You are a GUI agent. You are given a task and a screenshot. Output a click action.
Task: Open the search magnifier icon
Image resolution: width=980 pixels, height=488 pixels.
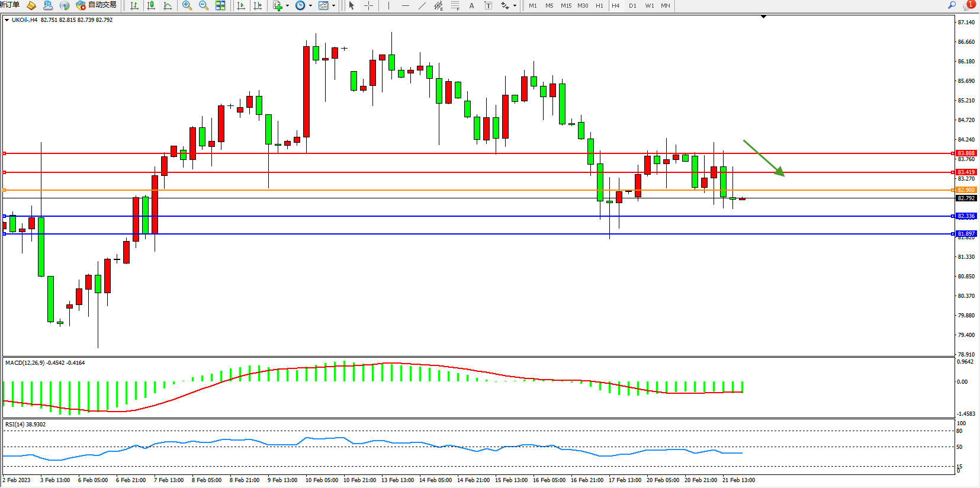pos(952,5)
